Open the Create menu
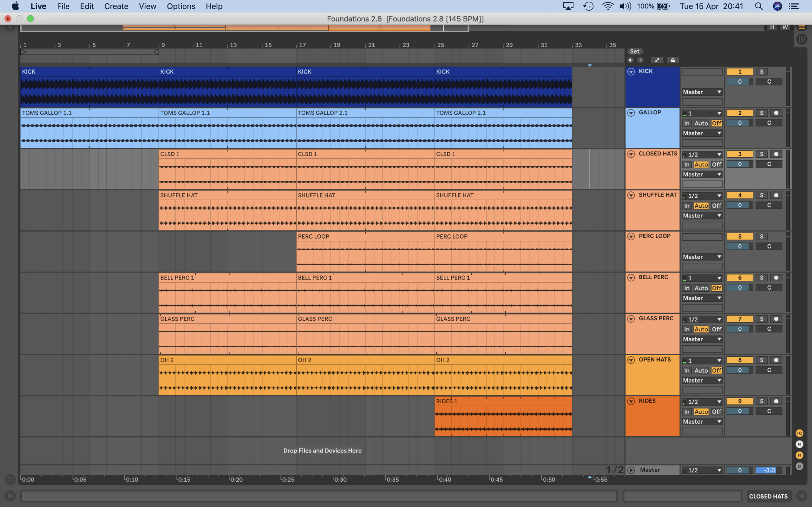The height and width of the screenshot is (507, 812). point(116,6)
